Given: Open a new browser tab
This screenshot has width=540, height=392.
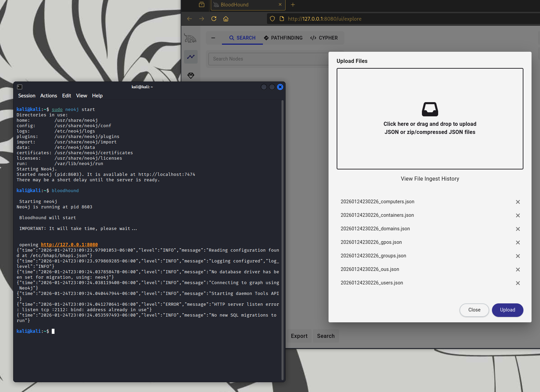Looking at the screenshot, I should pos(293,5).
